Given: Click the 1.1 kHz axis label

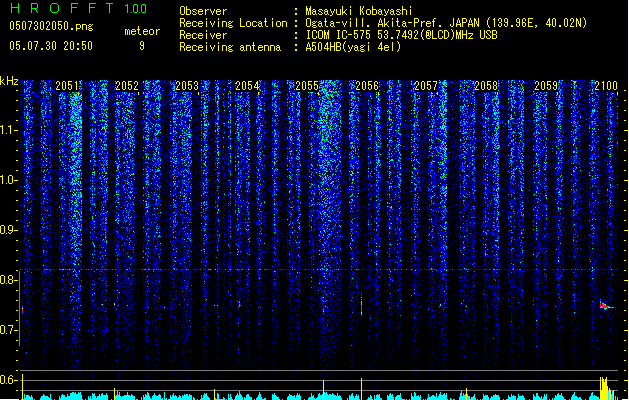Looking at the screenshot, I should [9, 130].
